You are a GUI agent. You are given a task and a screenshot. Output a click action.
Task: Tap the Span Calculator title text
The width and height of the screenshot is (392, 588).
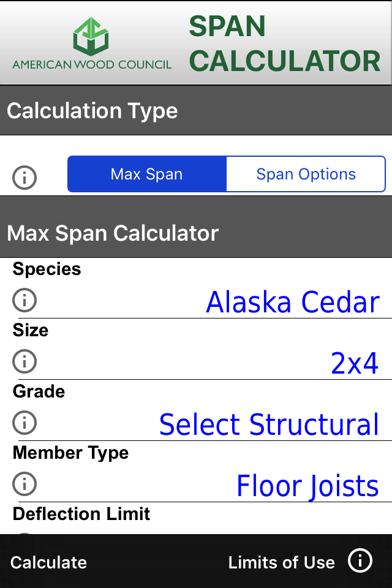tap(284, 44)
